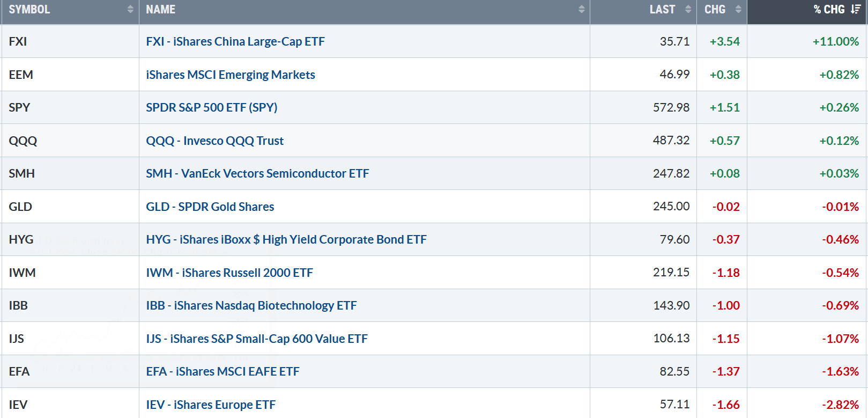This screenshot has width=868, height=418.
Task: Click HYG percent change -0.46%
Action: pos(841,239)
